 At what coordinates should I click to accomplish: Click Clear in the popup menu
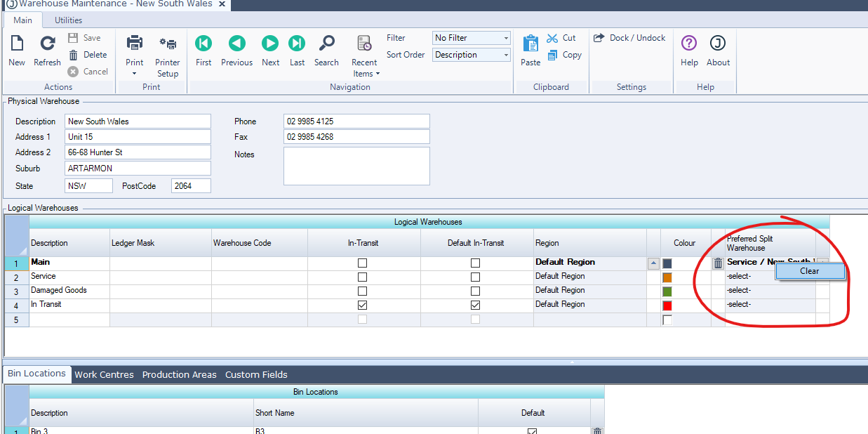coord(809,271)
